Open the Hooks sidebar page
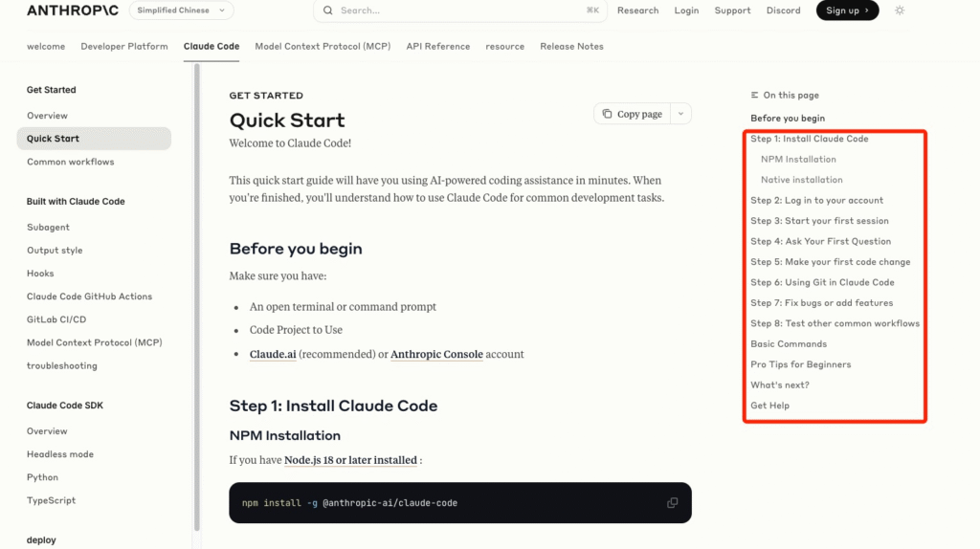This screenshot has width=980, height=549. click(x=40, y=274)
